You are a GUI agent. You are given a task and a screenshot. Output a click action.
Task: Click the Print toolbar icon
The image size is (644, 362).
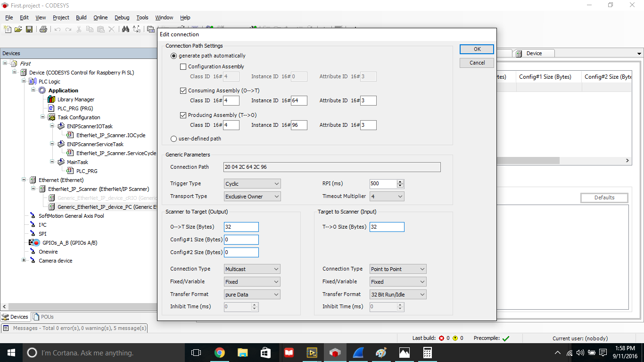point(43,29)
